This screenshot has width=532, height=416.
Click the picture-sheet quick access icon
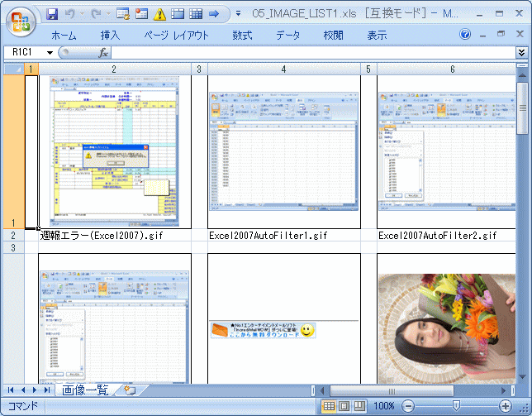pyautogui.click(x=141, y=14)
